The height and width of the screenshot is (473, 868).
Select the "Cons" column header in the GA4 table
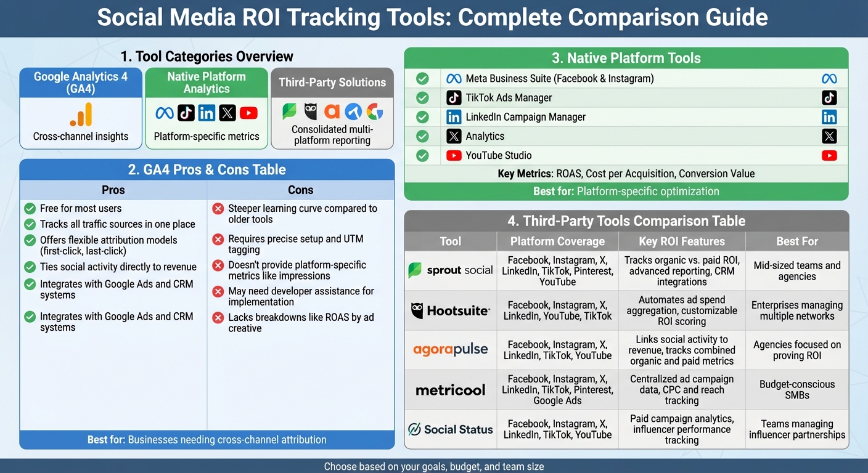(300, 190)
